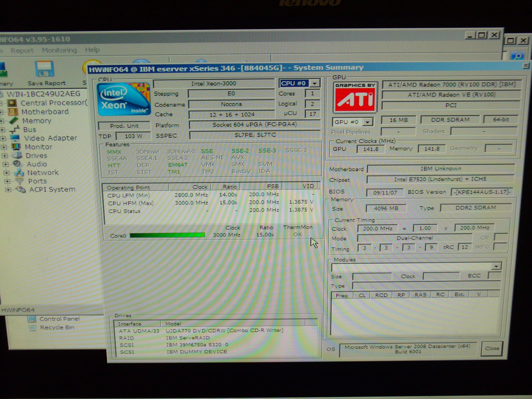This screenshot has height=399, width=532.
Task: Open the CPU #0 selector dropdown
Action: [315, 84]
